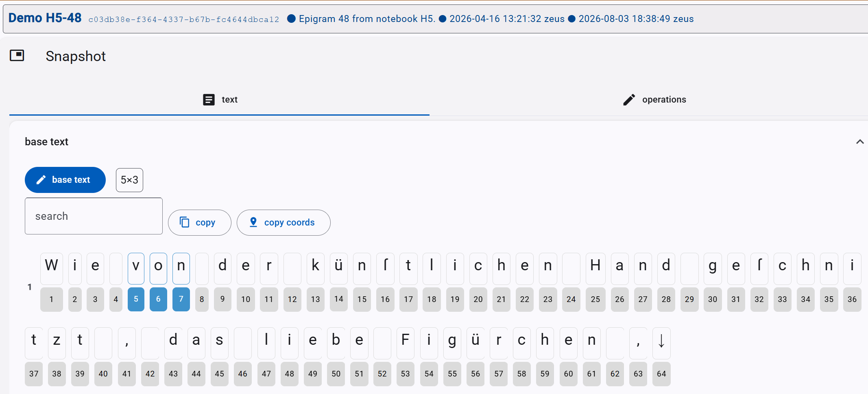The width and height of the screenshot is (868, 394).
Task: Click the Snapshot panel icon
Action: tap(17, 55)
